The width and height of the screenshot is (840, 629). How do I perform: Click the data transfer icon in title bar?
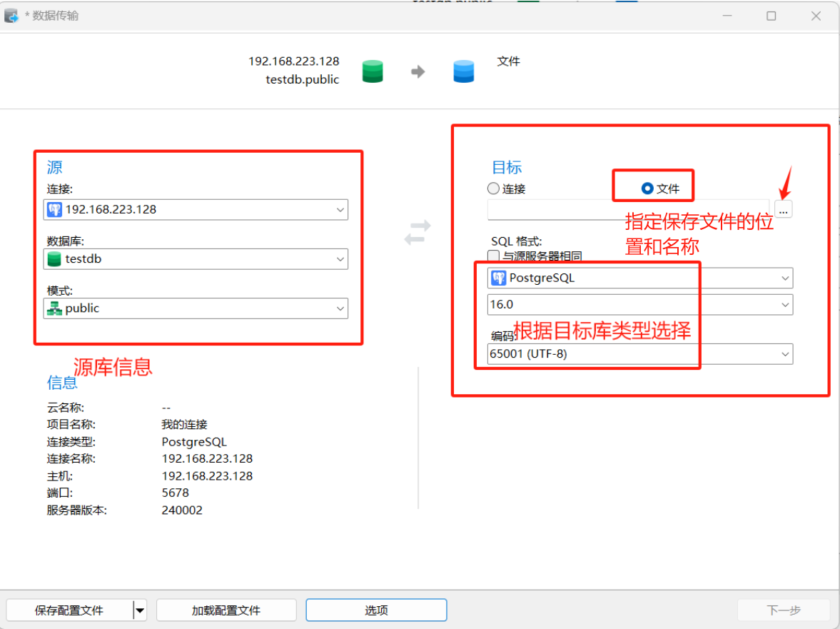tap(11, 16)
